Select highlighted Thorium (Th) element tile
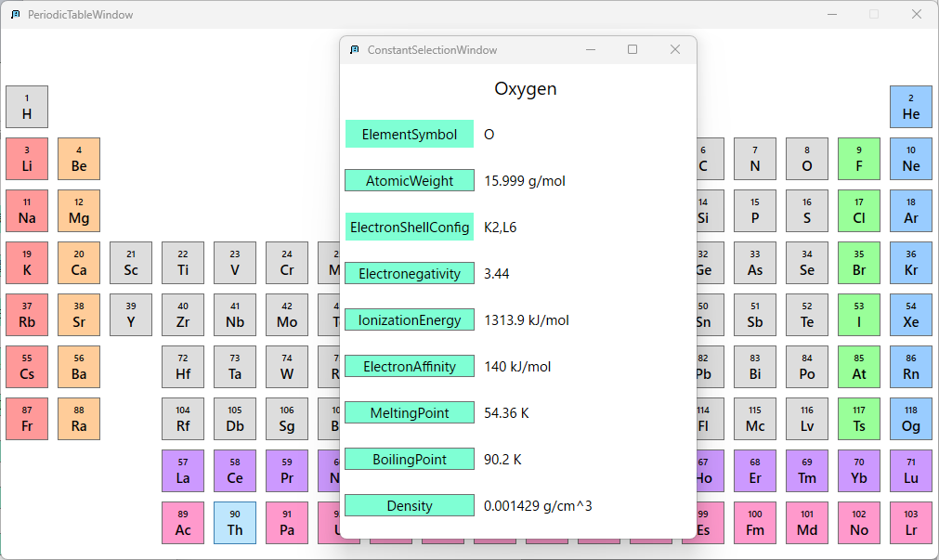Image resolution: width=939 pixels, height=560 pixels. [x=235, y=524]
